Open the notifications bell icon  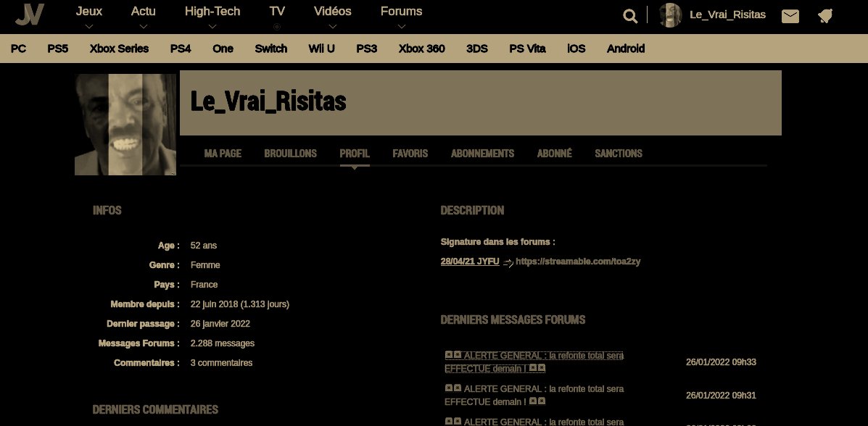824,17
